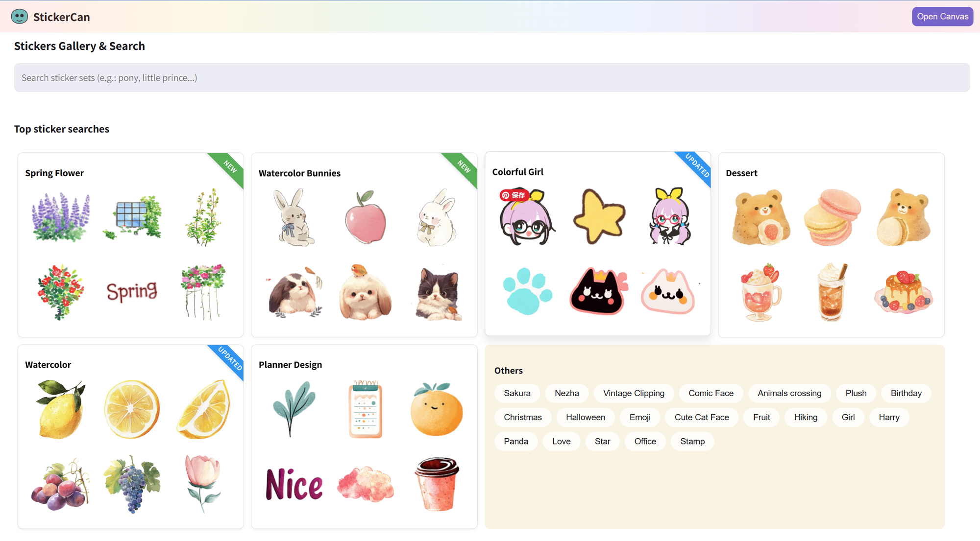Select the Halloween tag
The height and width of the screenshot is (541, 980).
(x=586, y=417)
